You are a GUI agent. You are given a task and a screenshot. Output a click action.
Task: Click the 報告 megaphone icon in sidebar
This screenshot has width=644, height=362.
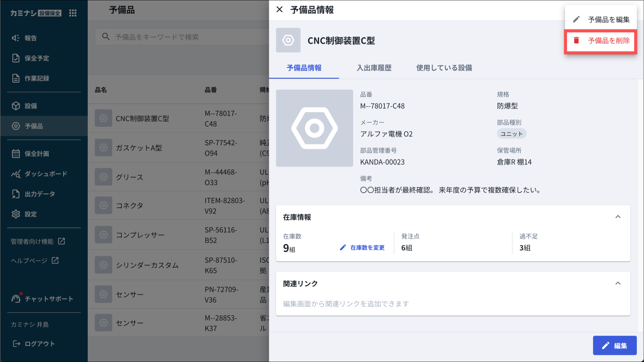pos(16,38)
